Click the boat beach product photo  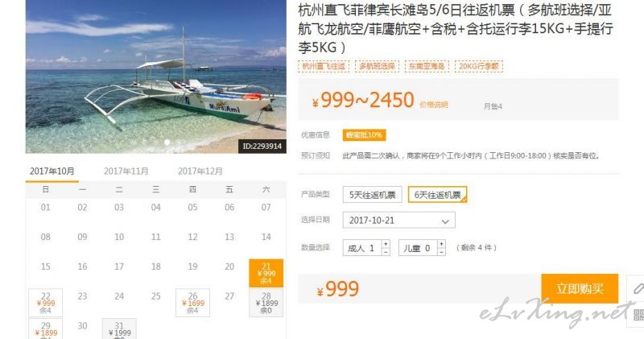click(x=155, y=76)
